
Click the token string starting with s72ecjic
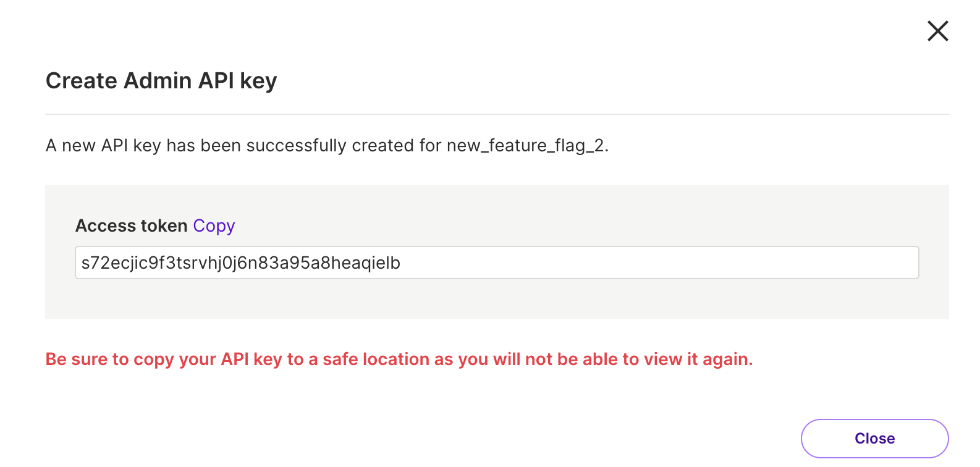(x=240, y=263)
